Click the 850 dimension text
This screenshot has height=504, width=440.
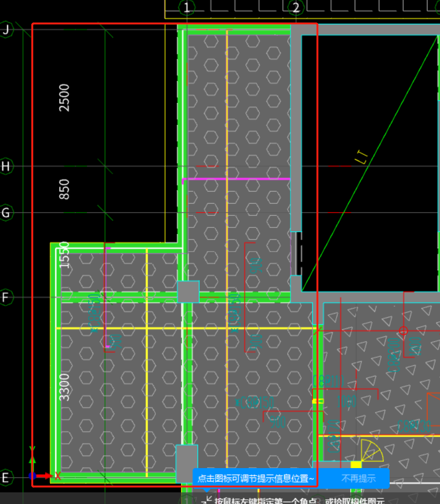(64, 189)
